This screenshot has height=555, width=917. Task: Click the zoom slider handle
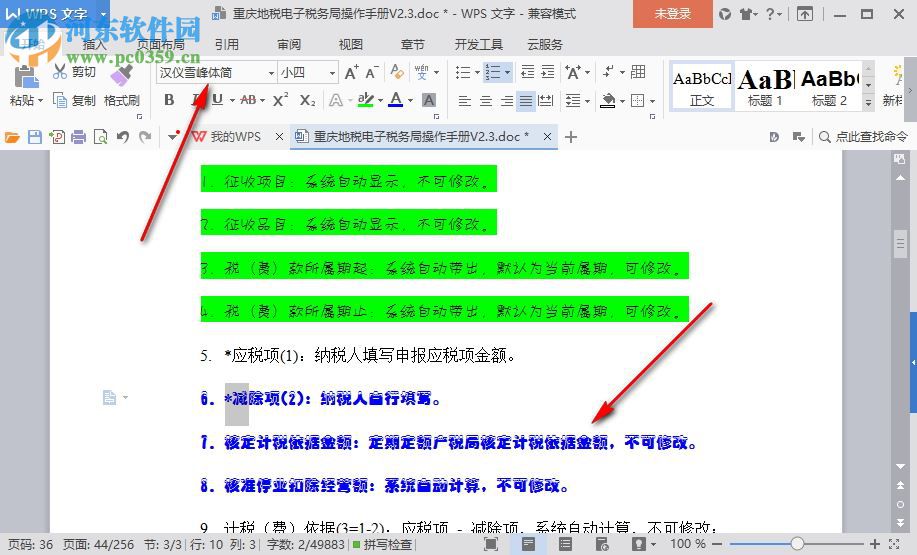tap(797, 544)
